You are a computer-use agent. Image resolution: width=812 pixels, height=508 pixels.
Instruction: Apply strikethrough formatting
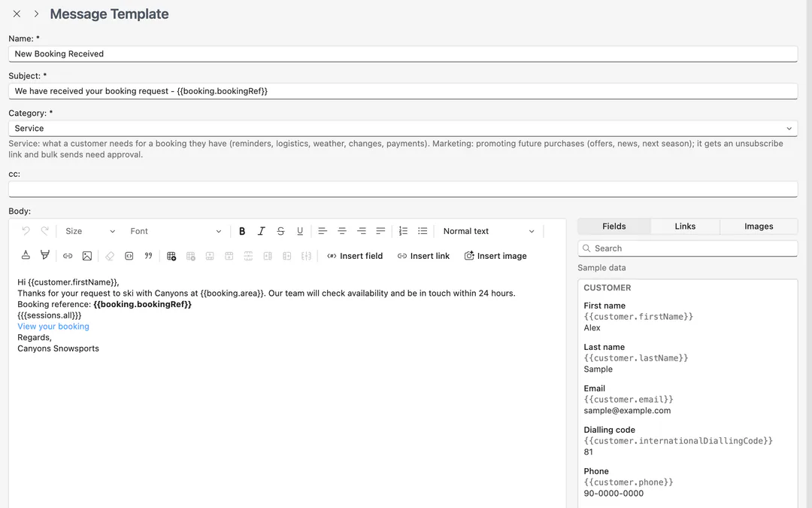coord(280,231)
